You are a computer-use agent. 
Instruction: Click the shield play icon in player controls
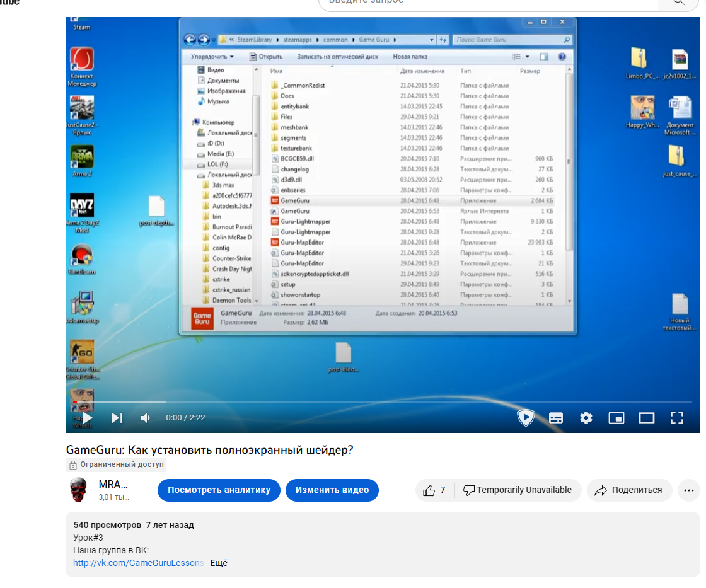point(526,418)
